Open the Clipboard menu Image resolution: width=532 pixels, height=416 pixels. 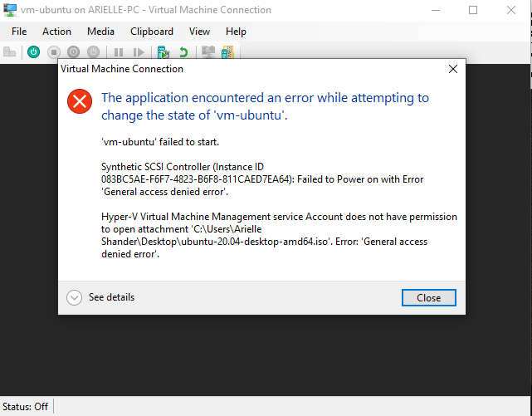coord(152,31)
